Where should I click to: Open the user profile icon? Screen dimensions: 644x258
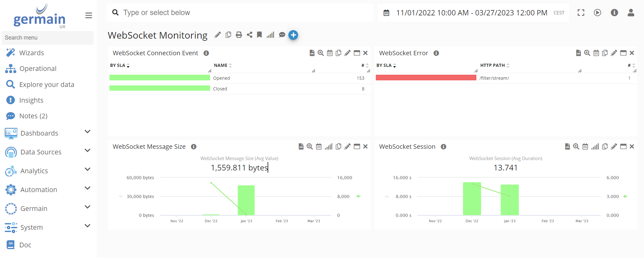click(x=630, y=13)
